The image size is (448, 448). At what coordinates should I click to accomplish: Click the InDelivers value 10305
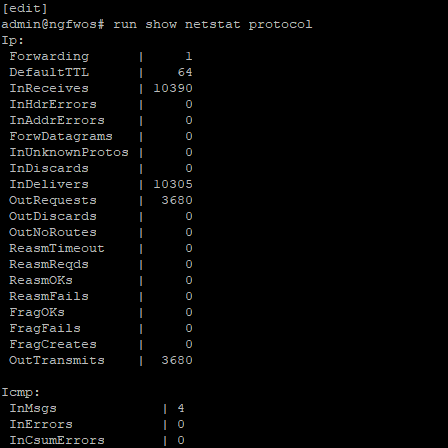[173, 184]
